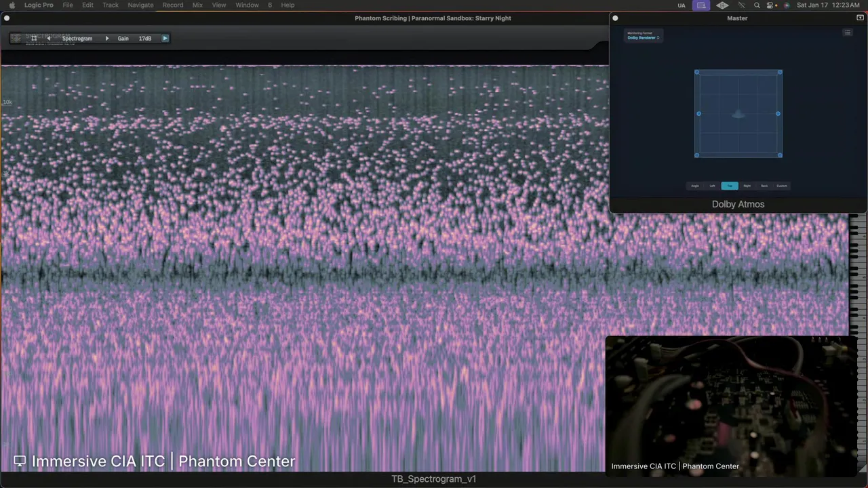Go to next view with right arrow
868x488 pixels.
pyautogui.click(x=106, y=39)
